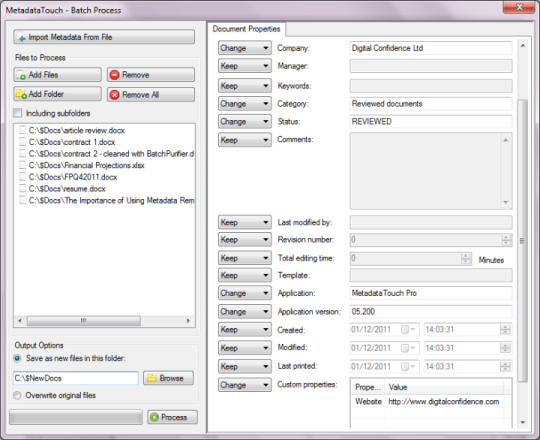Click the Process button
This screenshot has height=440, width=540.
click(x=173, y=417)
